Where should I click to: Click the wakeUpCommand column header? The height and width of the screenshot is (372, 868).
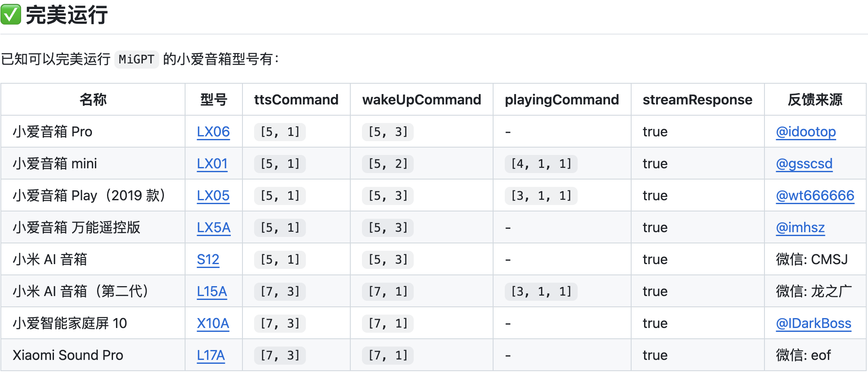421,100
